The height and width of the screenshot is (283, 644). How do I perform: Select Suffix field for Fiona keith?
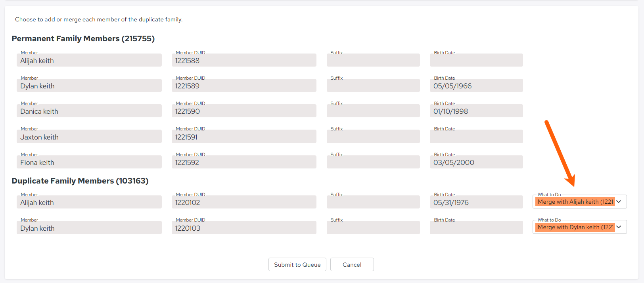(x=373, y=162)
